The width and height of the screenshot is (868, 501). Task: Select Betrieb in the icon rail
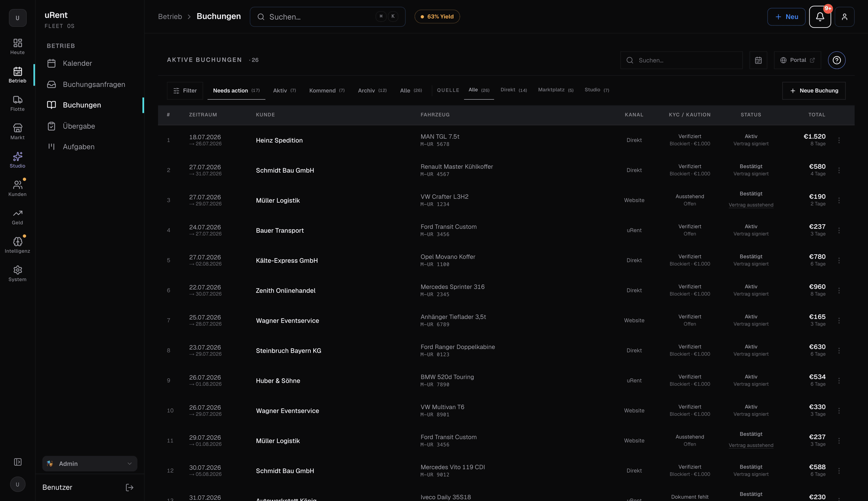pyautogui.click(x=17, y=75)
